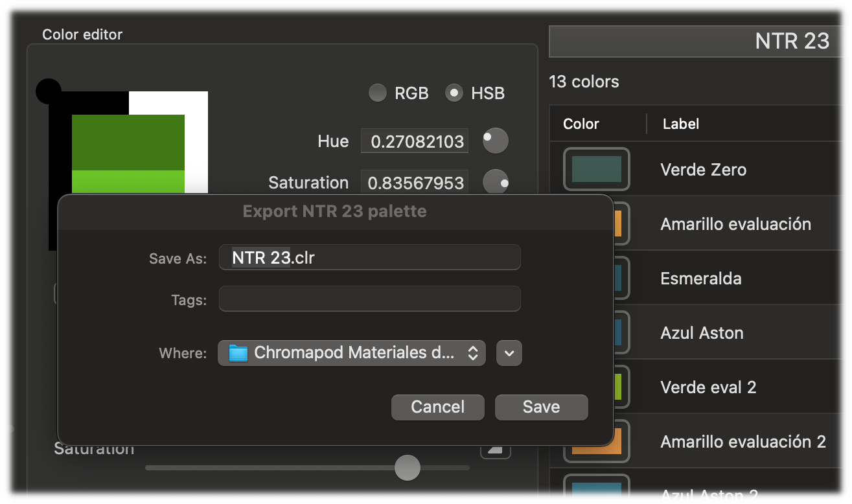
Task: Expand the save dialog with chevron button
Action: click(x=509, y=353)
